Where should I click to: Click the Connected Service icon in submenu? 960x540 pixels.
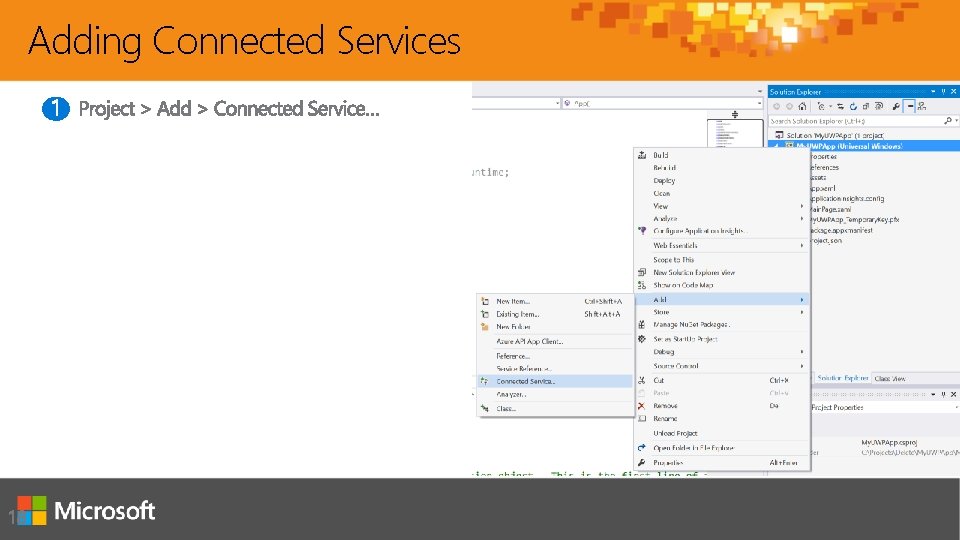click(x=484, y=381)
